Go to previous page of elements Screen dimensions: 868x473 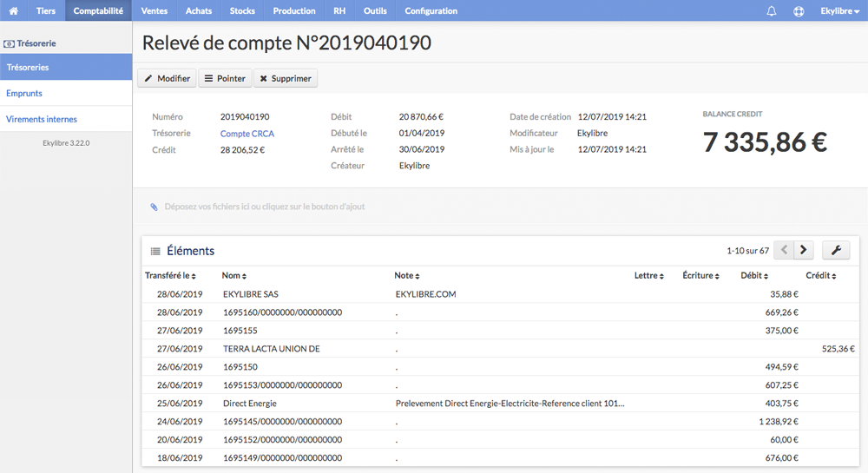784,250
